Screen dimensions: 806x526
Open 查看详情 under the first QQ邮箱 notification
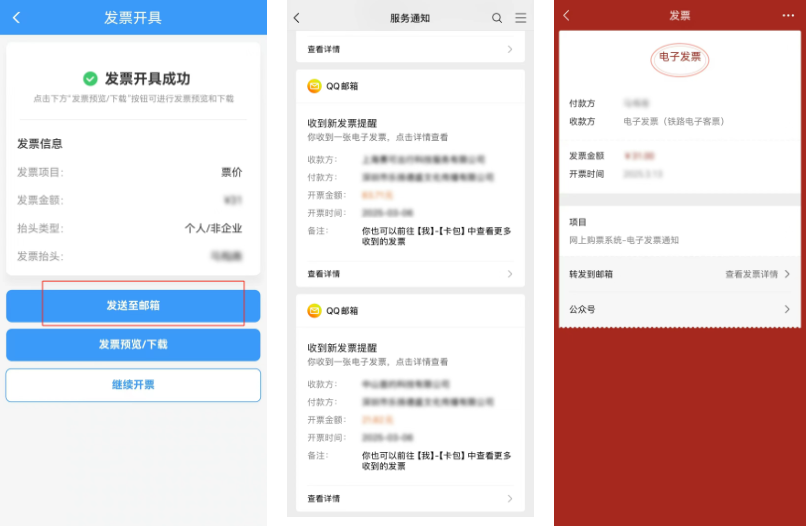coord(410,273)
